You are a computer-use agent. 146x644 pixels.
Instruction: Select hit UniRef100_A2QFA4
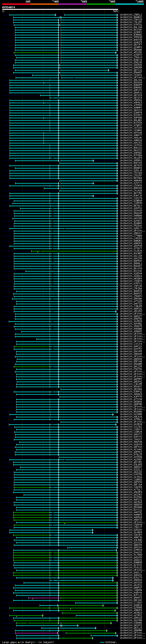(x=131, y=273)
